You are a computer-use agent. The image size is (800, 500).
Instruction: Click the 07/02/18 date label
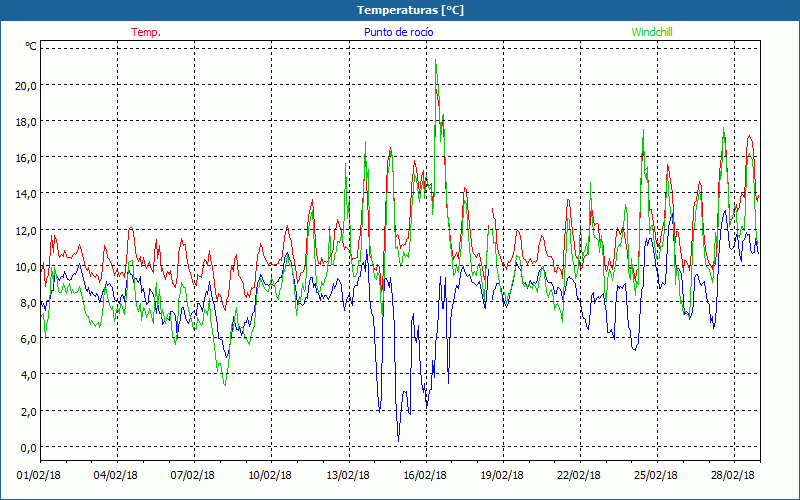(193, 475)
